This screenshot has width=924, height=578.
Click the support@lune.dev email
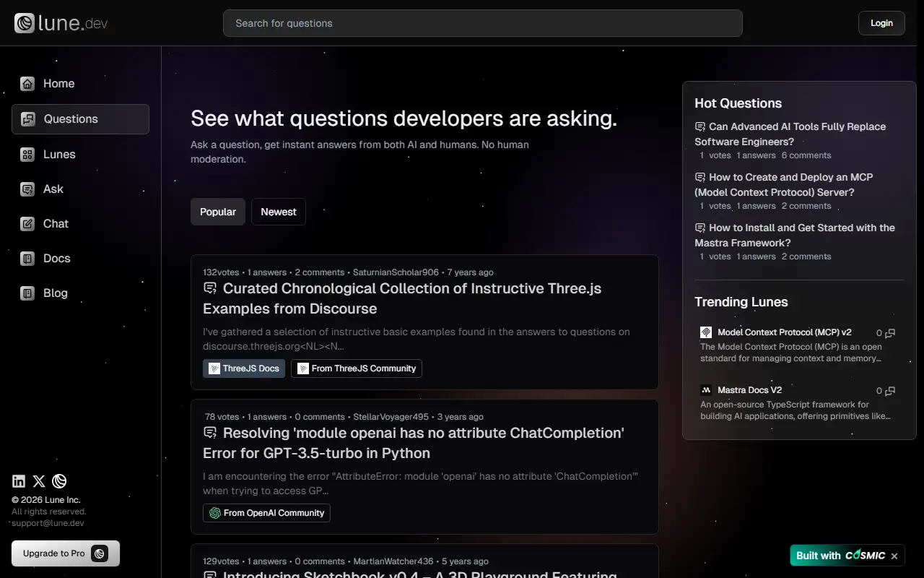click(48, 523)
